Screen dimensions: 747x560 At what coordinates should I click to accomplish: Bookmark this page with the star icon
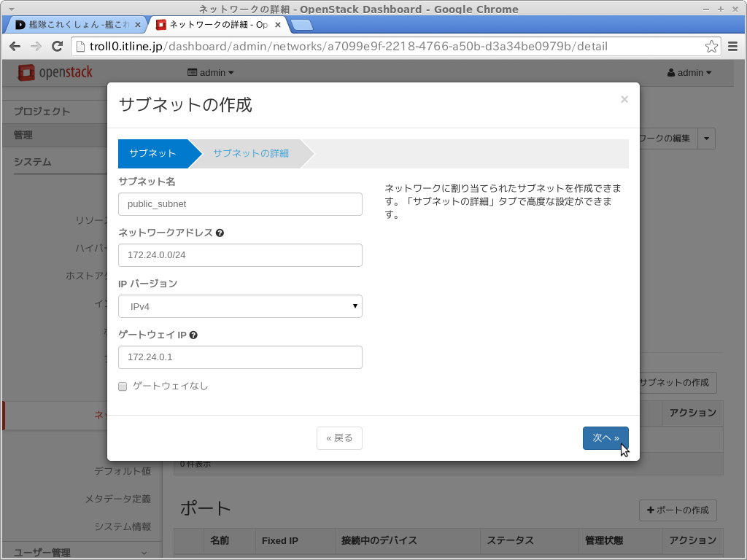pyautogui.click(x=711, y=47)
